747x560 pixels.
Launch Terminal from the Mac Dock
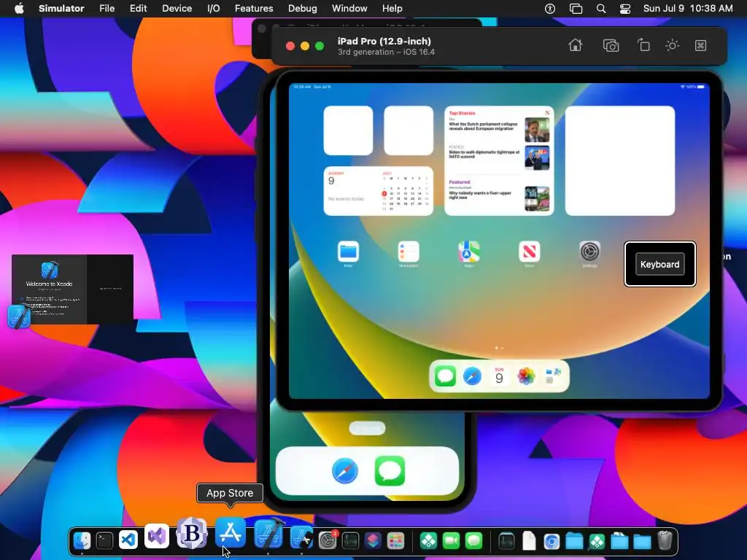[104, 541]
